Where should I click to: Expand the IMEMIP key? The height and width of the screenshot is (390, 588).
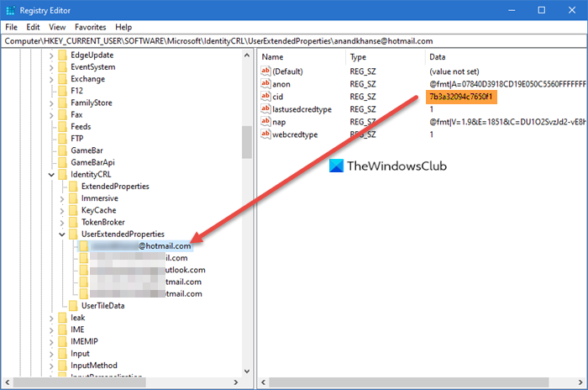point(51,342)
